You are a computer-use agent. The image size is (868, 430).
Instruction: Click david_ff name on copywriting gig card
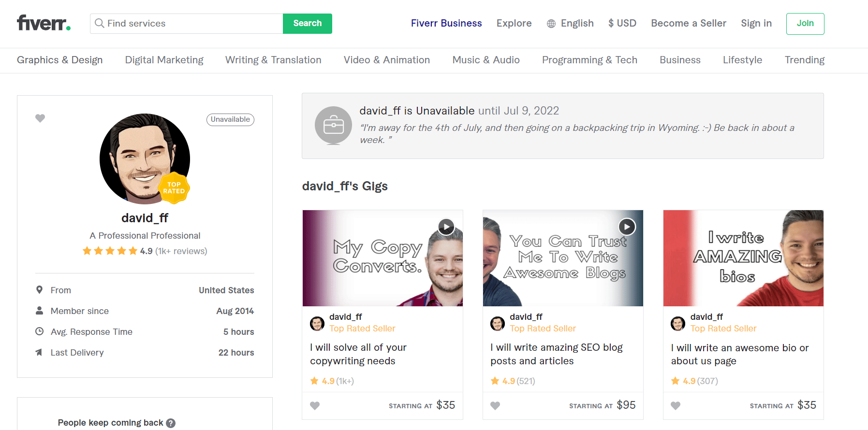pos(346,317)
